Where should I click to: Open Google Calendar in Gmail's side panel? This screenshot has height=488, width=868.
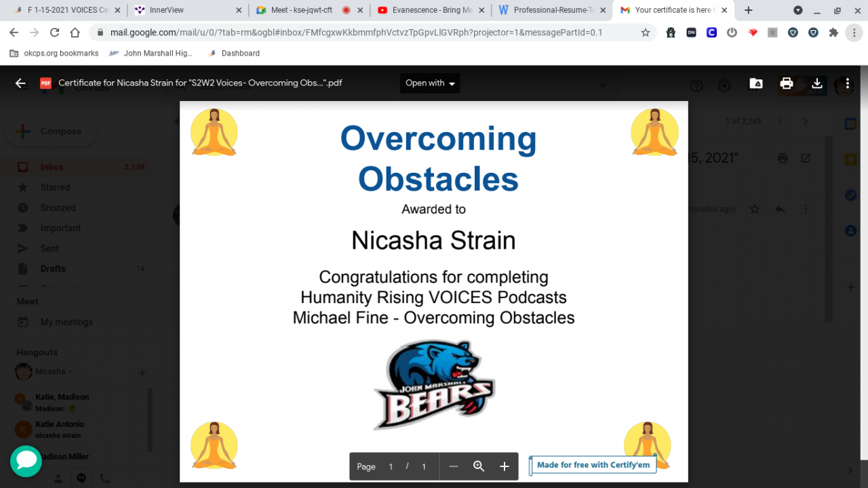pyautogui.click(x=850, y=124)
